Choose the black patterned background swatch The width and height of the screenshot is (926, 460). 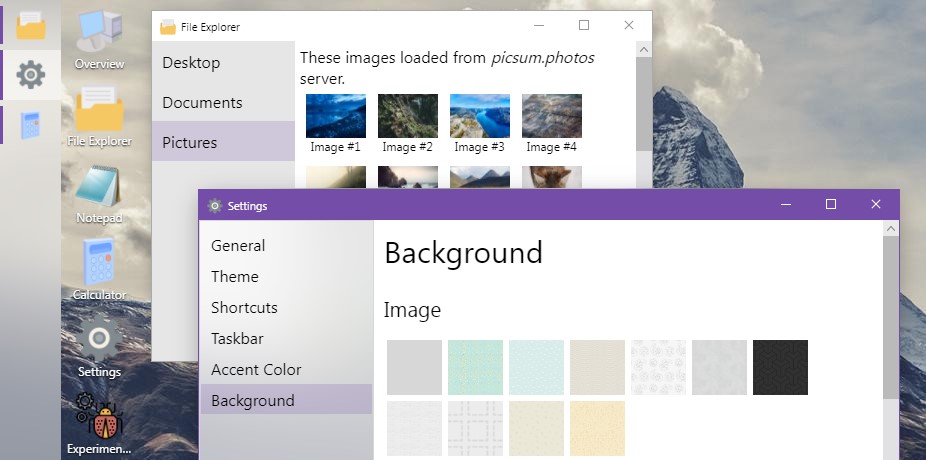tap(780, 367)
